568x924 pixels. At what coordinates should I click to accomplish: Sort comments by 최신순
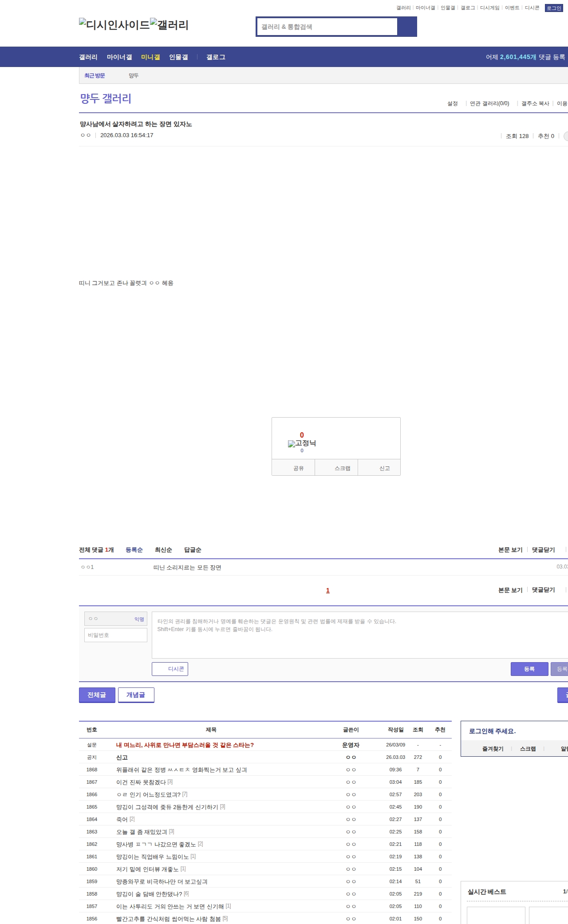coord(163,550)
